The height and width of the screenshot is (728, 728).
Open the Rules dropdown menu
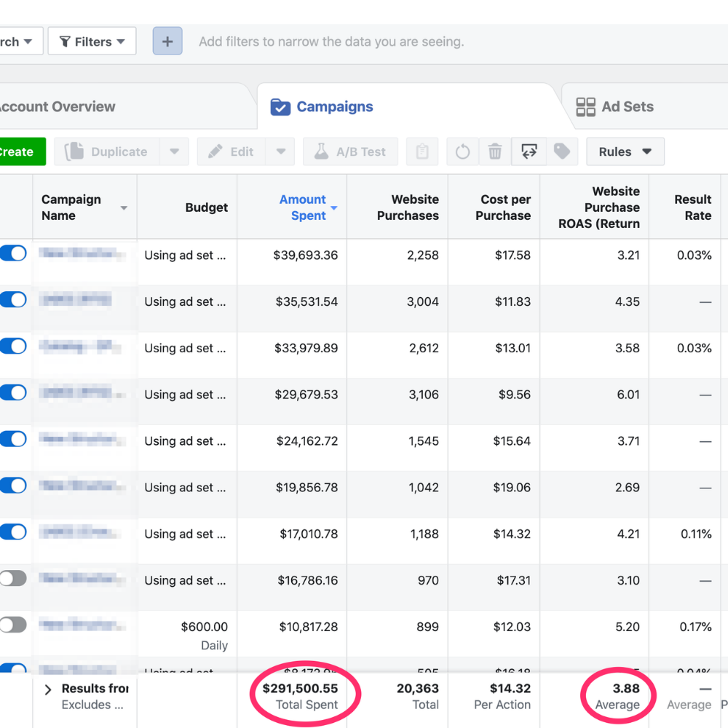pyautogui.click(x=625, y=151)
